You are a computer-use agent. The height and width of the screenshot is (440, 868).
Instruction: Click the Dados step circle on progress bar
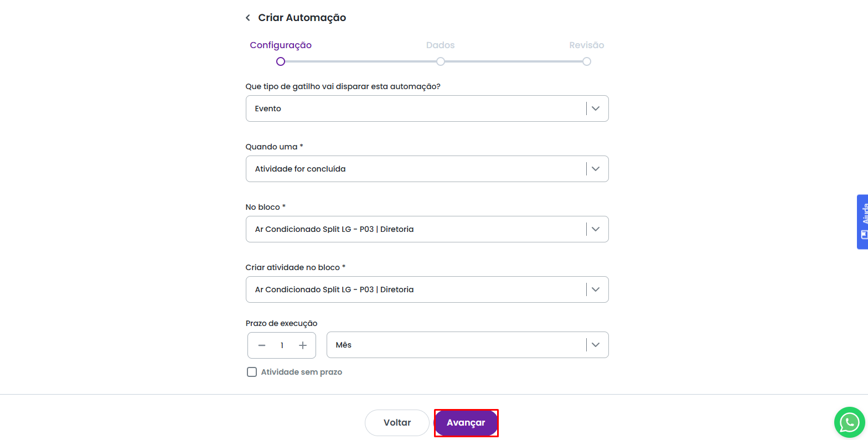tap(441, 61)
